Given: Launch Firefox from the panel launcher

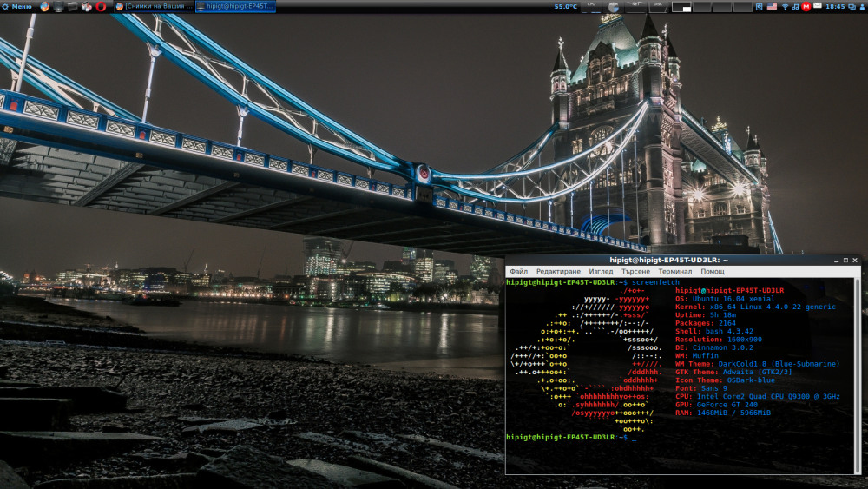Looking at the screenshot, I should [x=45, y=7].
